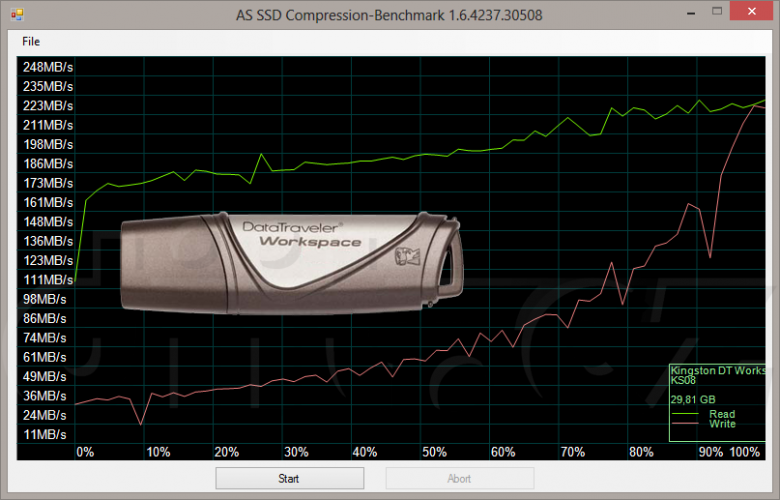Click the green Read legend line
This screenshot has width=780, height=500.
pyautogui.click(x=685, y=414)
